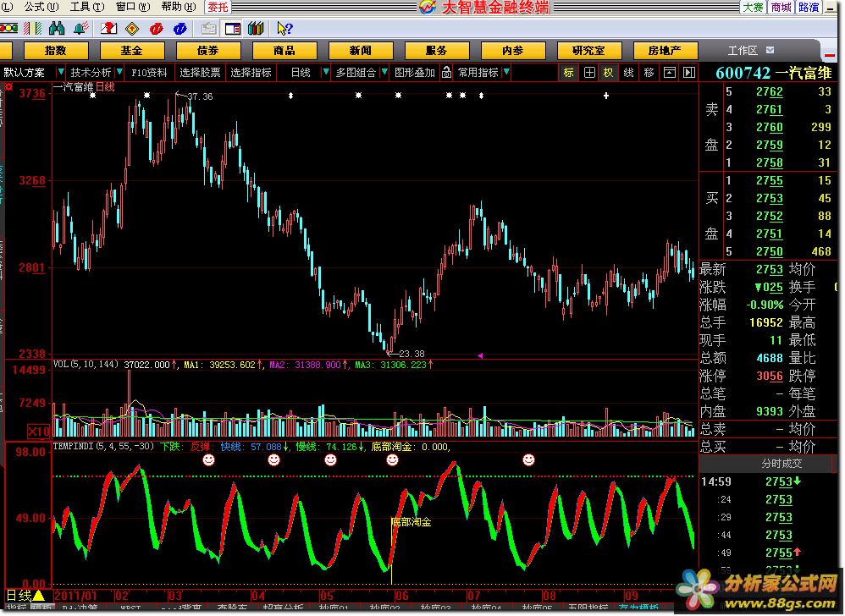Open the 帮助 menu
Image resolution: width=845 pixels, height=616 pixels.
coord(179,7)
